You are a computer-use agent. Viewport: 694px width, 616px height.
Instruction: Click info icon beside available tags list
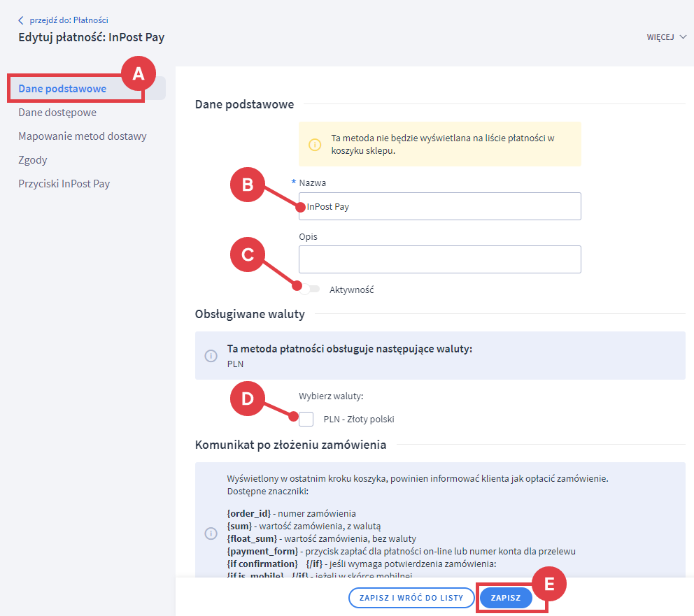211,533
